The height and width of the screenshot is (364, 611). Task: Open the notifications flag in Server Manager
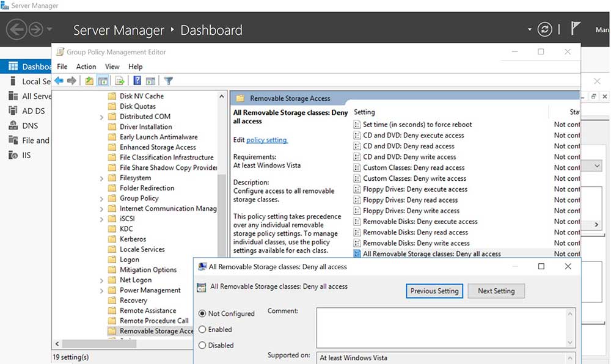(x=576, y=29)
